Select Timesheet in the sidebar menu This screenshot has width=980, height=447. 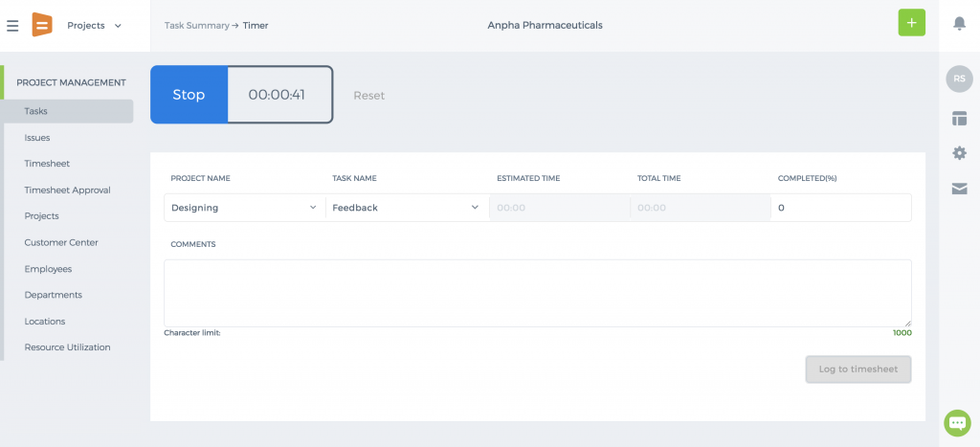[x=47, y=163]
